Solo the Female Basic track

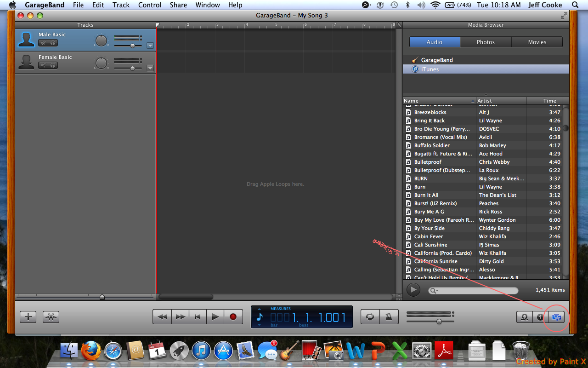[x=53, y=65]
